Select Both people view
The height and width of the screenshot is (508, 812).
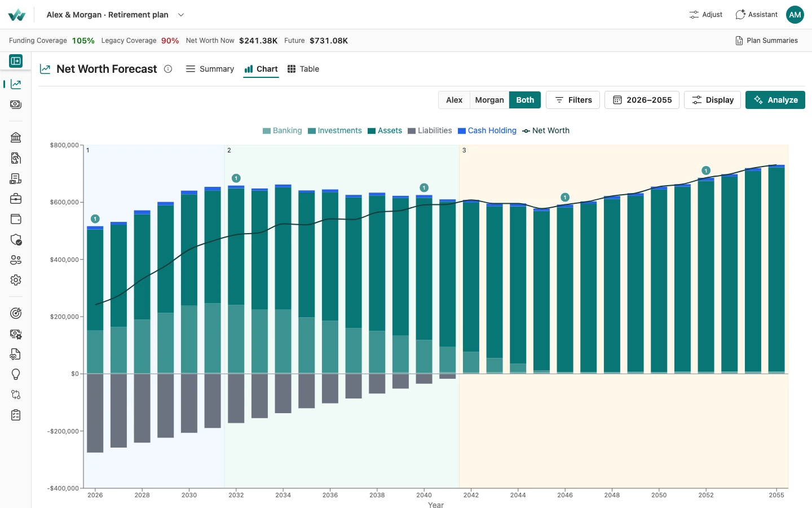525,100
